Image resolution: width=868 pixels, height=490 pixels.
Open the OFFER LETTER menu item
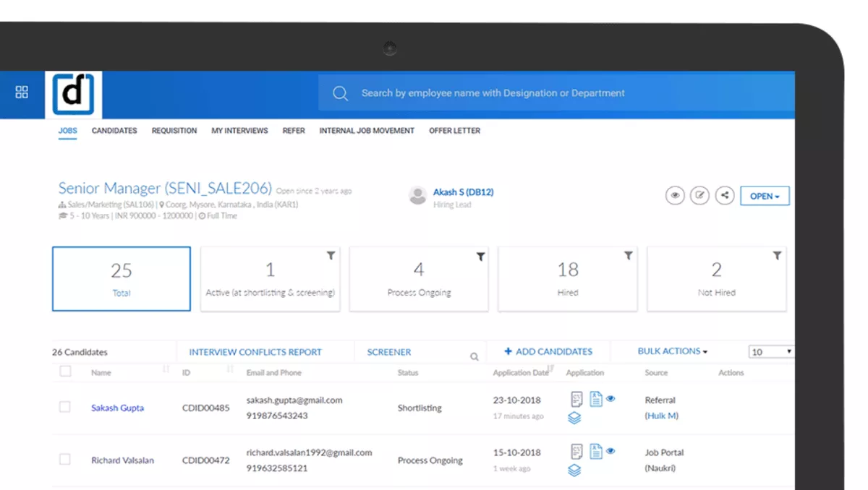click(454, 131)
